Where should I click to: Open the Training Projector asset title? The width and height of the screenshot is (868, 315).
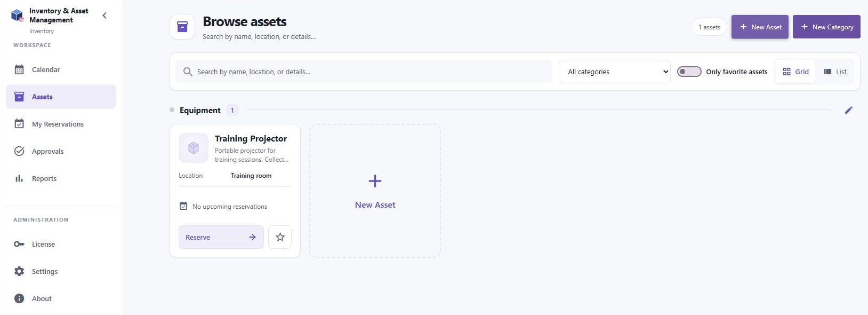251,139
